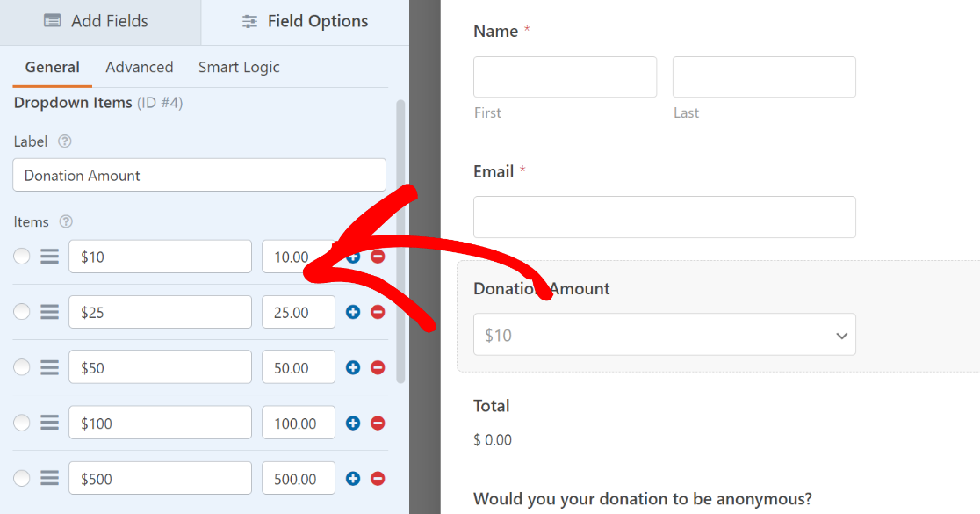
Task: Switch to the Field Options tab
Action: tap(305, 22)
